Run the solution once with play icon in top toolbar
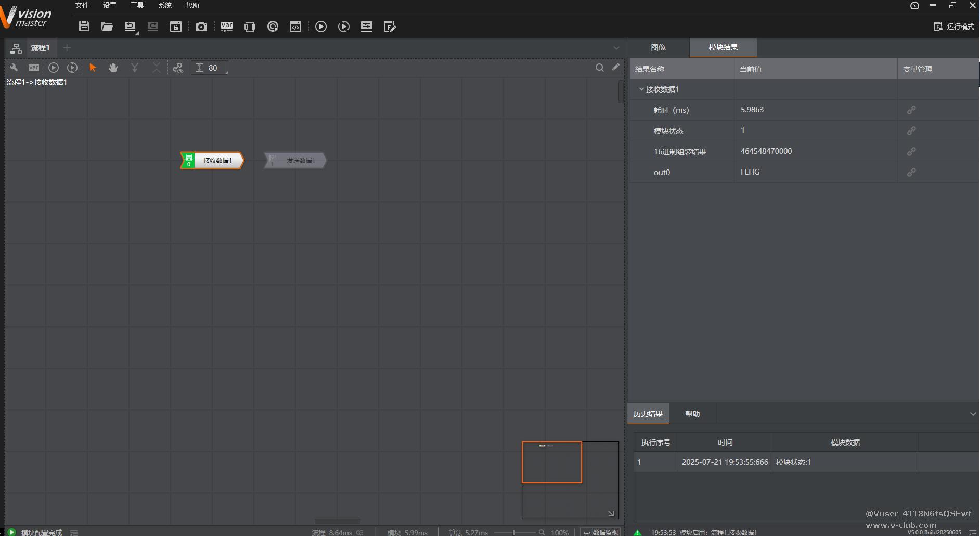This screenshot has width=980, height=536. (321, 27)
